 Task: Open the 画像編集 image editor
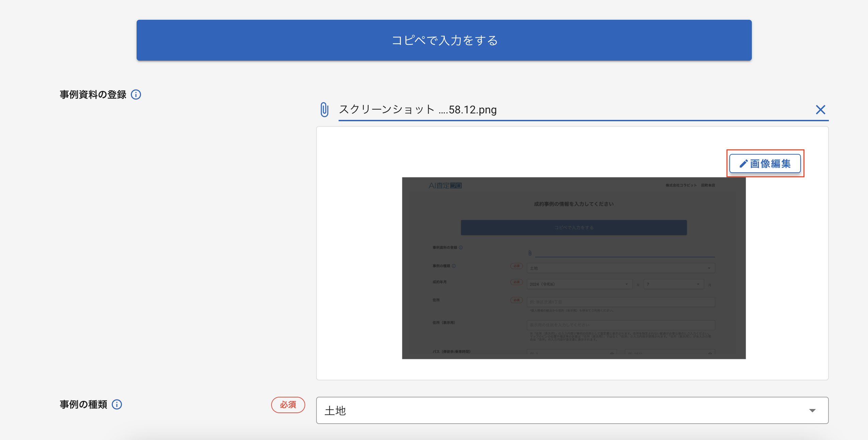tap(765, 163)
